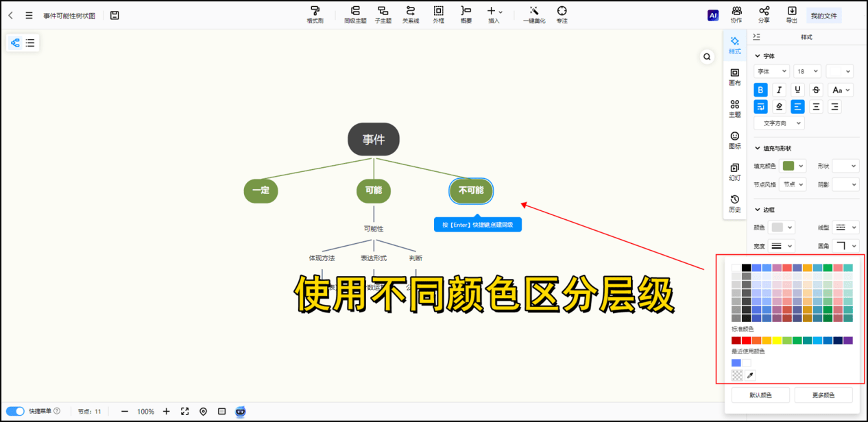Open the 填充颜色 fill color dropdown
Image resolution: width=868 pixels, height=422 pixels.
click(794, 166)
